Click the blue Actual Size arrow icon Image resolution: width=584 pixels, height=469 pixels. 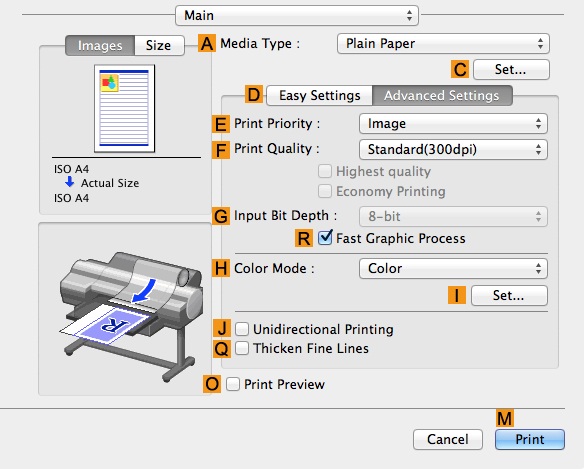pos(69,182)
